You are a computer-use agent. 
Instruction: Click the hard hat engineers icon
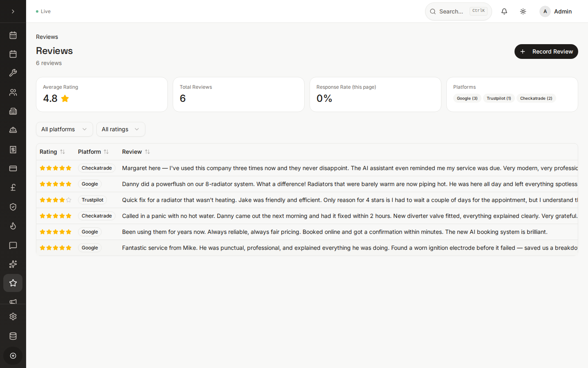(13, 130)
